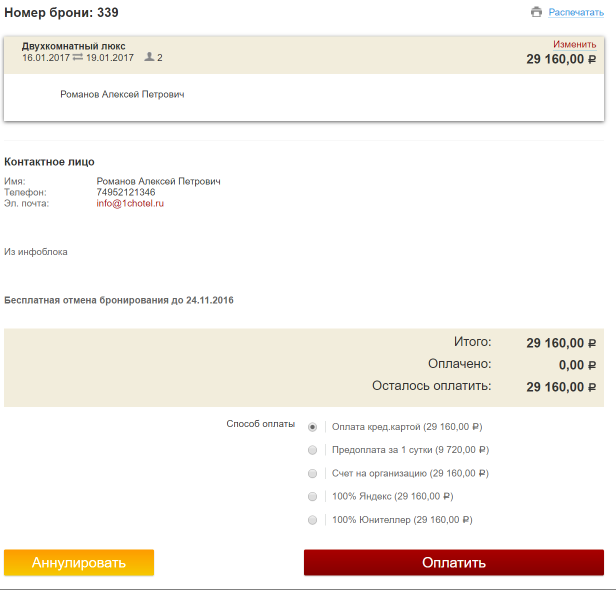Click the date range arrows icon
The width and height of the screenshot is (616, 590).
click(78, 57)
